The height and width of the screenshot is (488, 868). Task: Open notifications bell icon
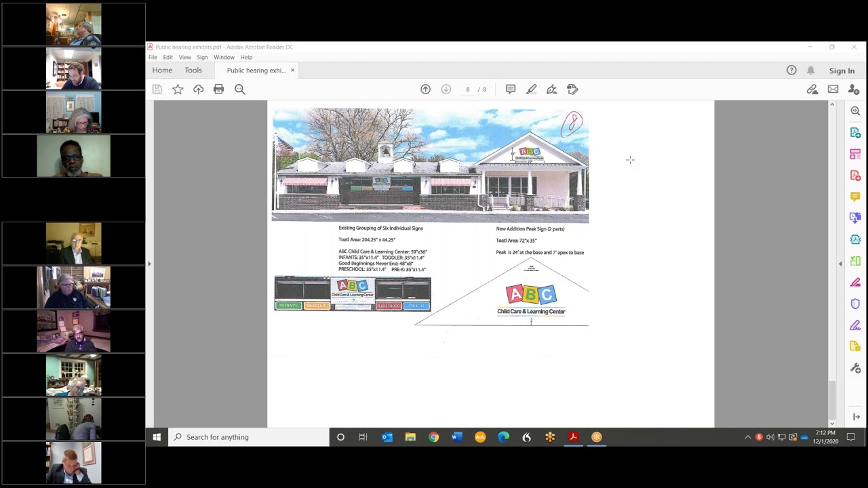click(x=810, y=70)
